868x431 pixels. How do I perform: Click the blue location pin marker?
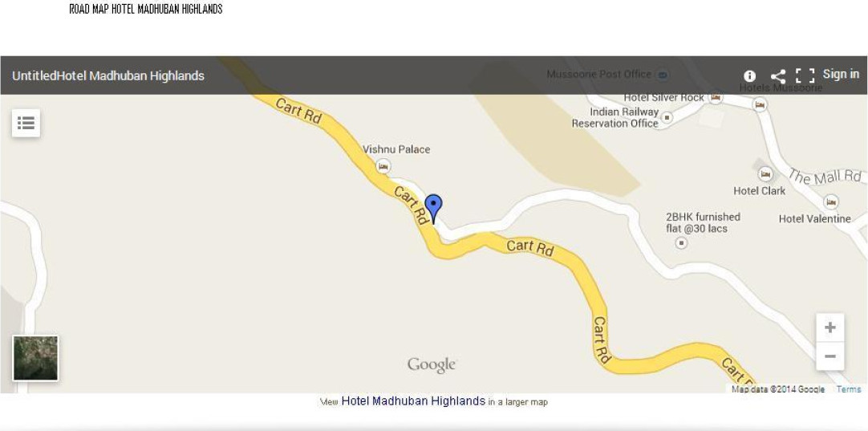[433, 209]
